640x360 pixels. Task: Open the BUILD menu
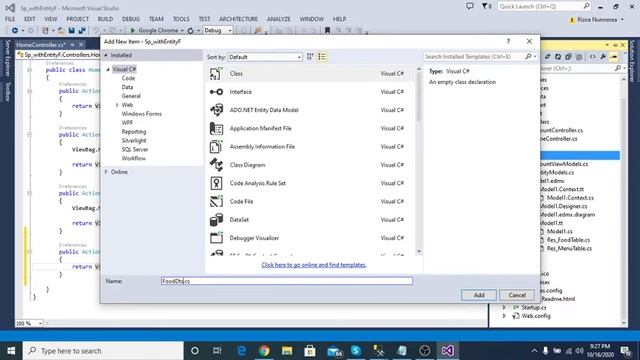(x=105, y=19)
